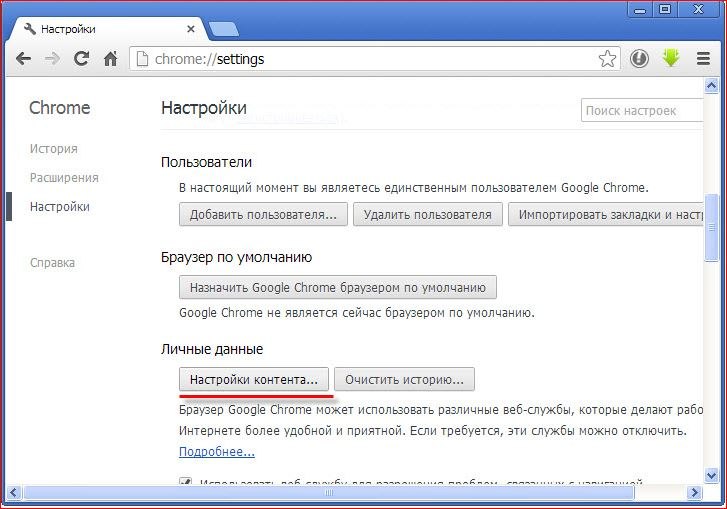
Task: Select Настройки in the sidebar
Action: pyautogui.click(x=60, y=207)
